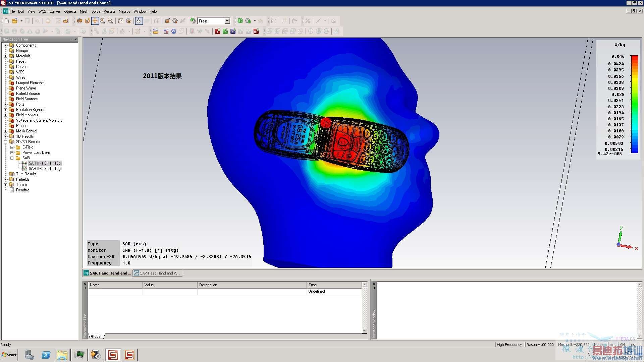Viewport: 644px width, 362px height.
Task: Click the New project icon
Action: point(7,21)
